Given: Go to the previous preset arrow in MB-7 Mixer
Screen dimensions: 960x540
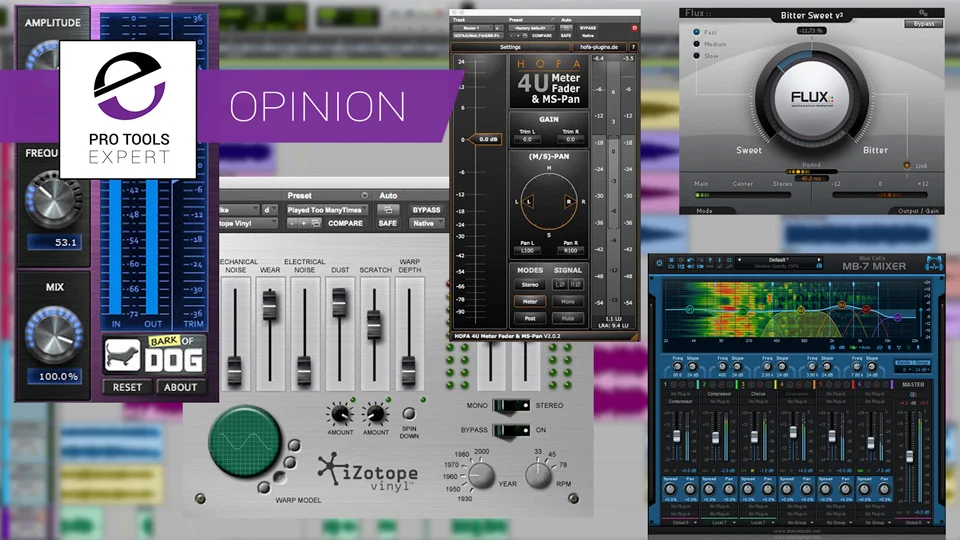Looking at the screenshot, I should point(739,260).
